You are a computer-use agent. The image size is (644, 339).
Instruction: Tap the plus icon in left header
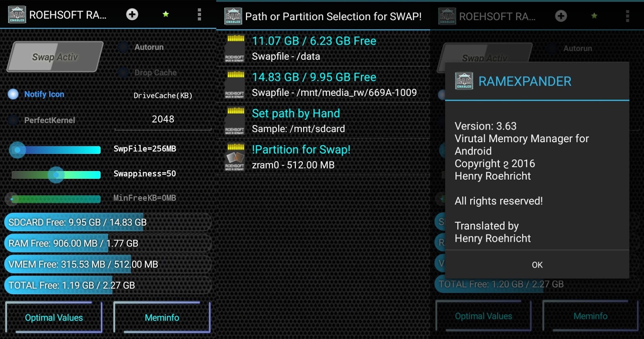coord(132,14)
